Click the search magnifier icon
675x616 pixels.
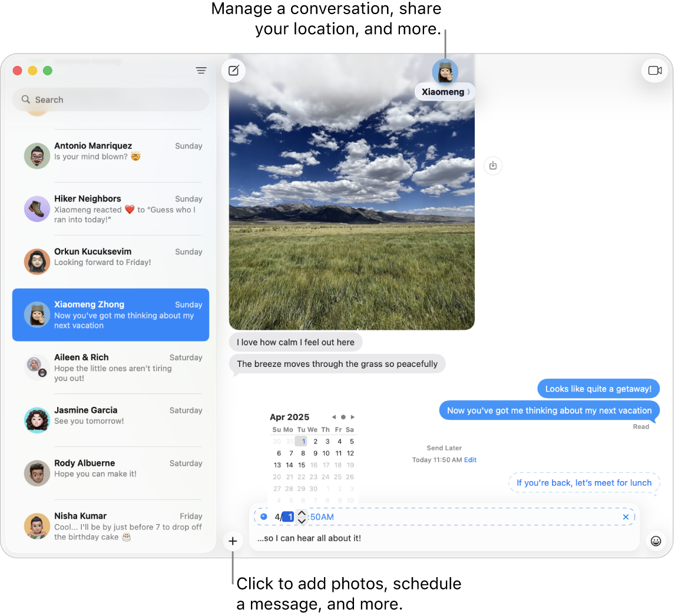pyautogui.click(x=25, y=99)
